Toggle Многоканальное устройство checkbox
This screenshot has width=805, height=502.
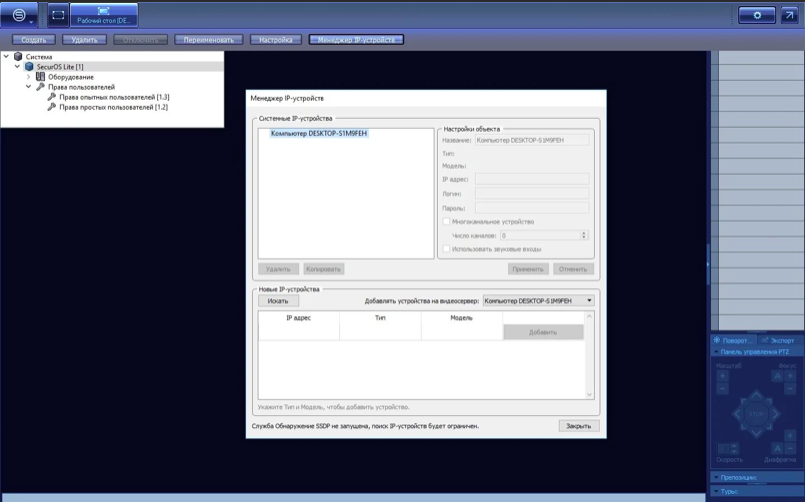coord(446,222)
